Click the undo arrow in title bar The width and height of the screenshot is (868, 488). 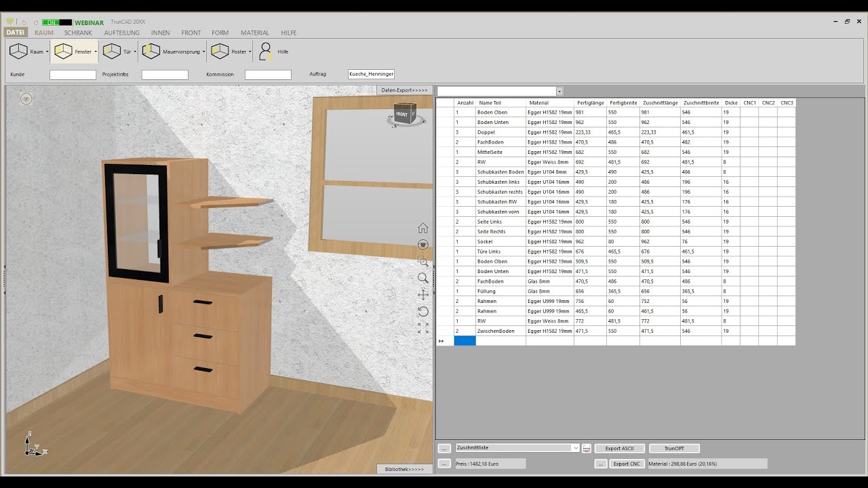click(x=24, y=22)
